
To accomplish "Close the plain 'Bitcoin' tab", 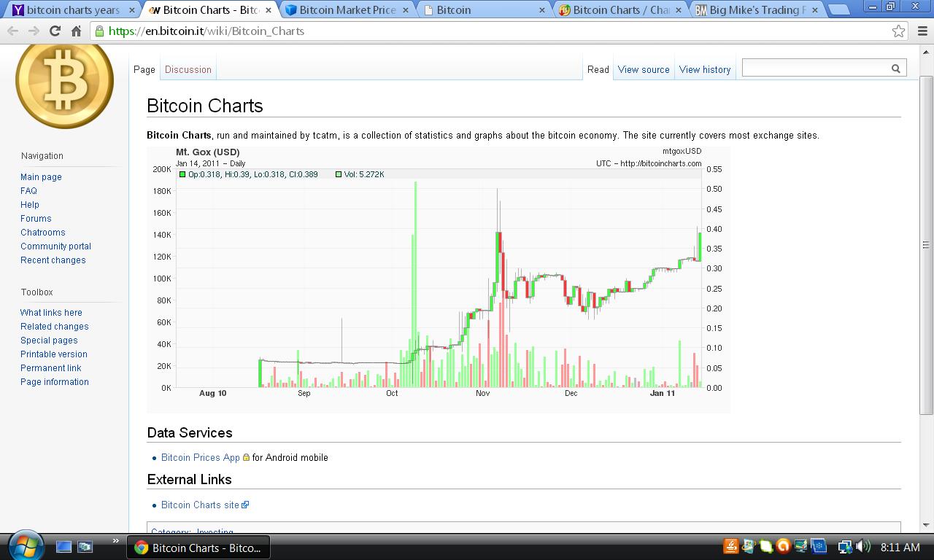I will tap(542, 10).
